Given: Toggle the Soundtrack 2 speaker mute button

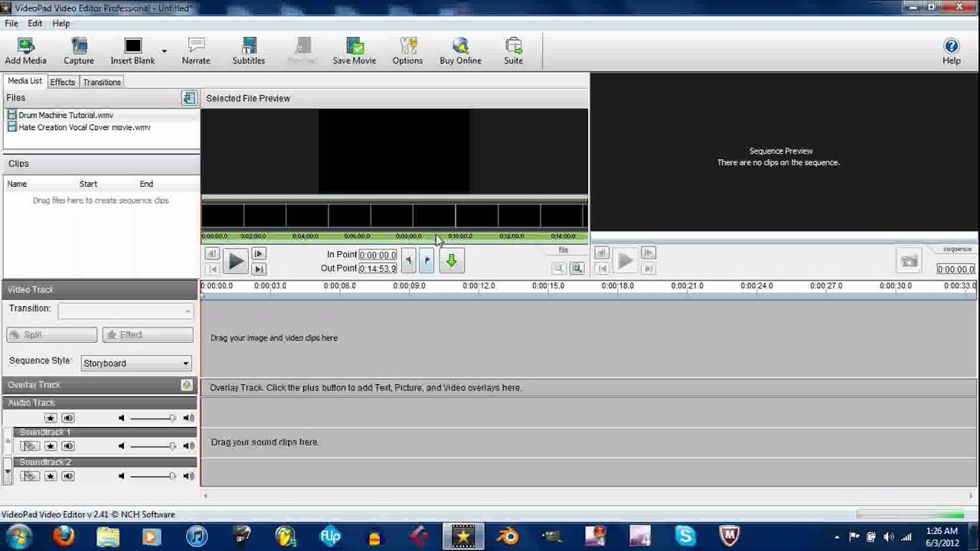Looking at the screenshot, I should tap(68, 476).
